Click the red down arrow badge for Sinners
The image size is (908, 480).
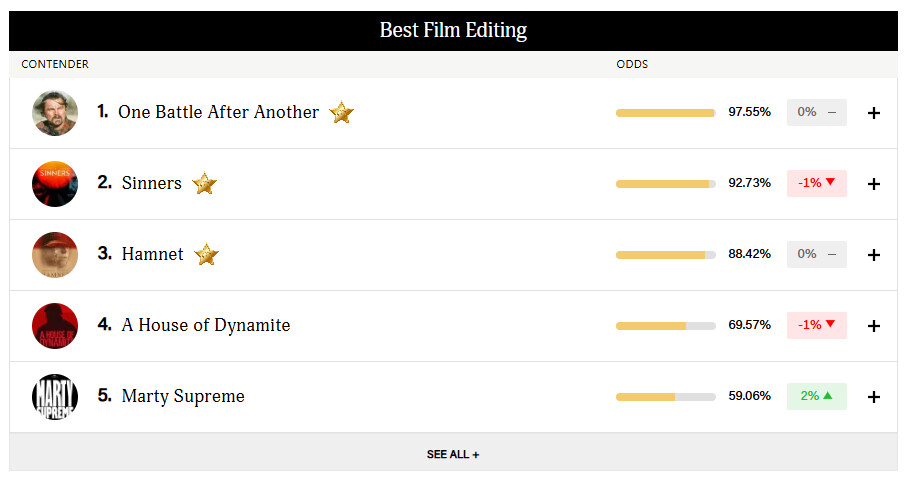(816, 183)
